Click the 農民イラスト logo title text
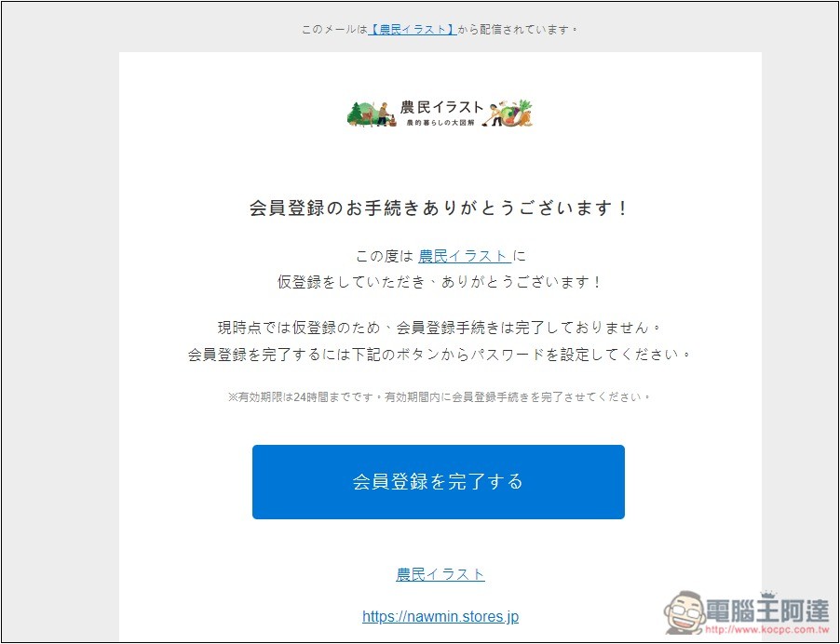The width and height of the screenshot is (840, 644). 442,107
